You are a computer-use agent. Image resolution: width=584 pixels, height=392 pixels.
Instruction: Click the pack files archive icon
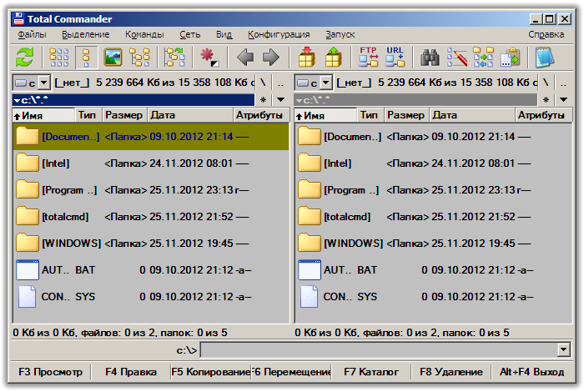coord(306,58)
